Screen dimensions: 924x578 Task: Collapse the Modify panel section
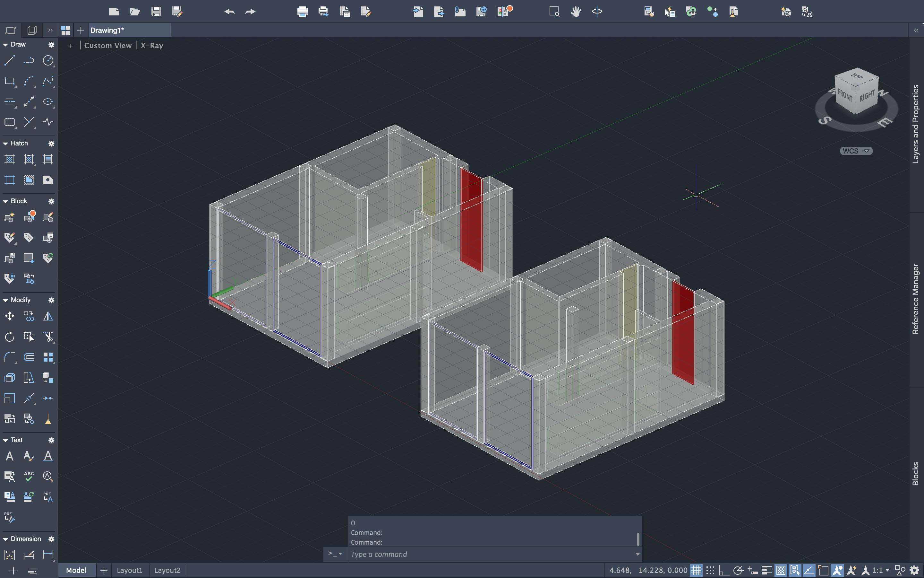(5, 300)
